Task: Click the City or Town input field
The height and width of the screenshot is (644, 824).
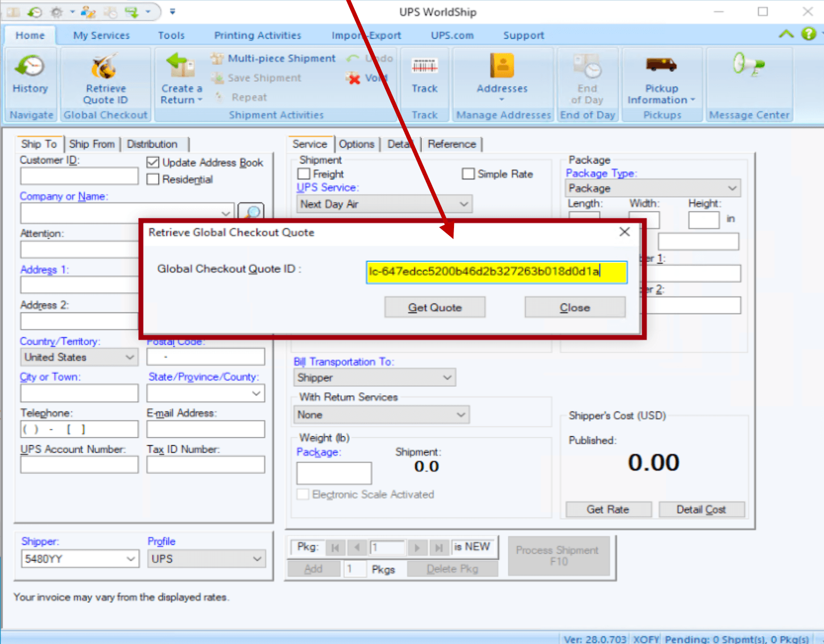Action: click(79, 394)
